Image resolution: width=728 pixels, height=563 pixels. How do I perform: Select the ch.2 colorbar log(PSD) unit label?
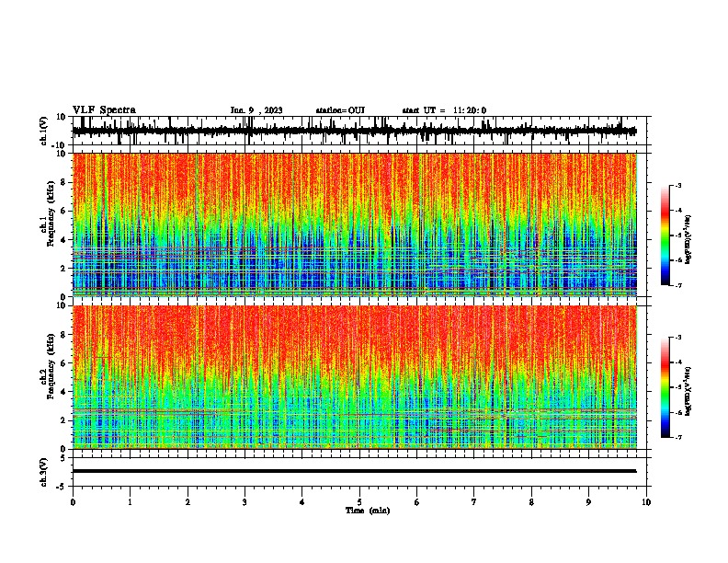[688, 391]
